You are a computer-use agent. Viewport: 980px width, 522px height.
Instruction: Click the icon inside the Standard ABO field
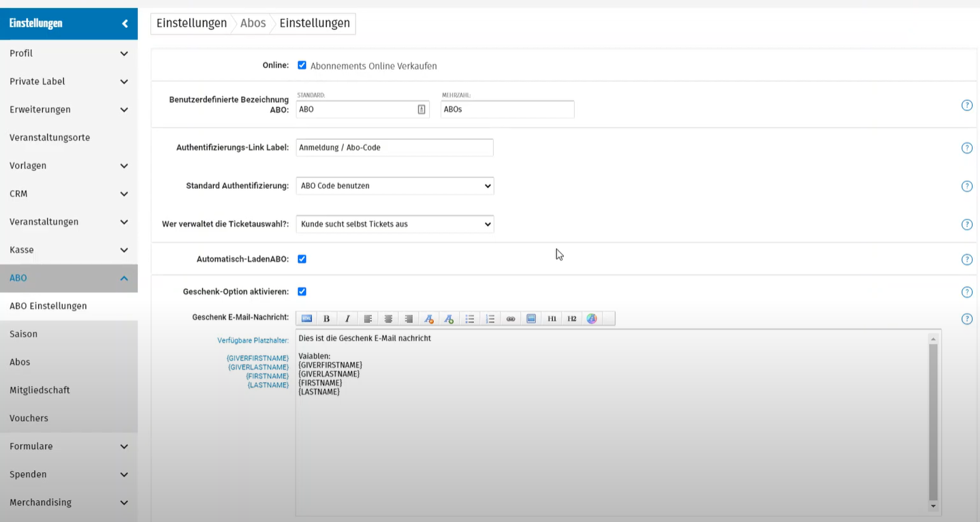coord(422,109)
